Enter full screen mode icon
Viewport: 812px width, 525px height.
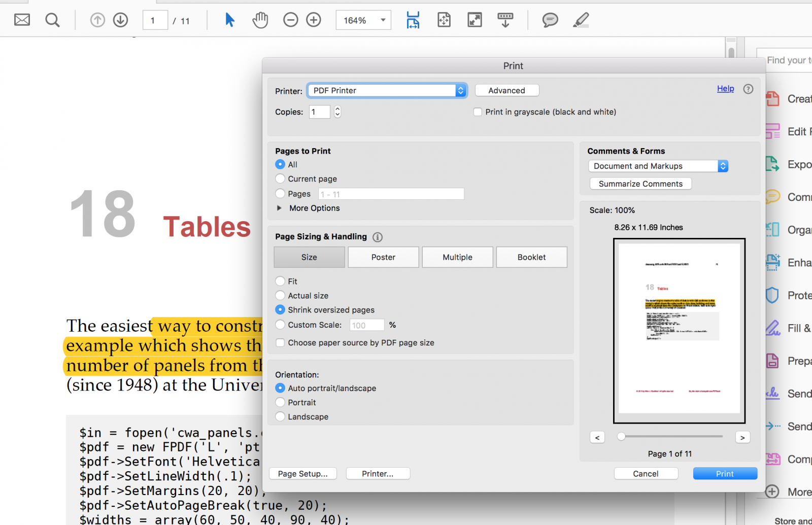click(475, 20)
